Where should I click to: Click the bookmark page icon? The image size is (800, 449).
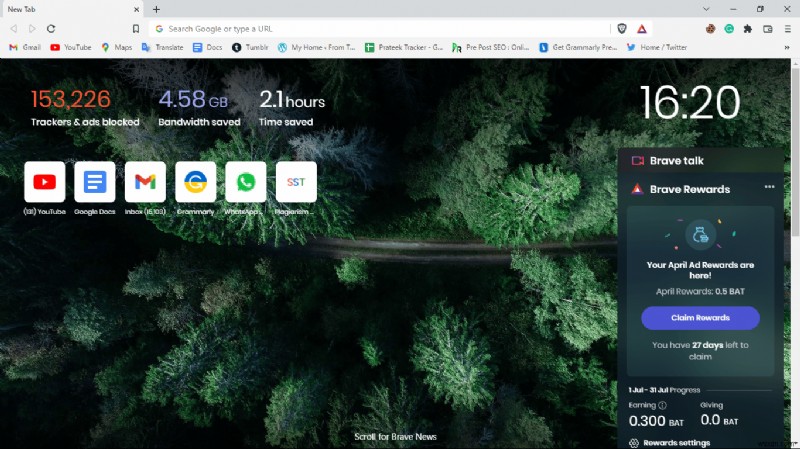click(136, 29)
